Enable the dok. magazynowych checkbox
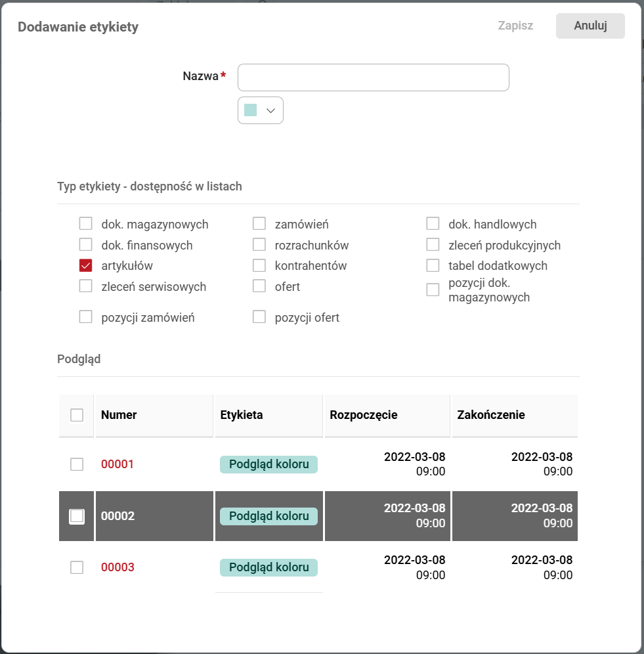644x654 pixels. 85,224
